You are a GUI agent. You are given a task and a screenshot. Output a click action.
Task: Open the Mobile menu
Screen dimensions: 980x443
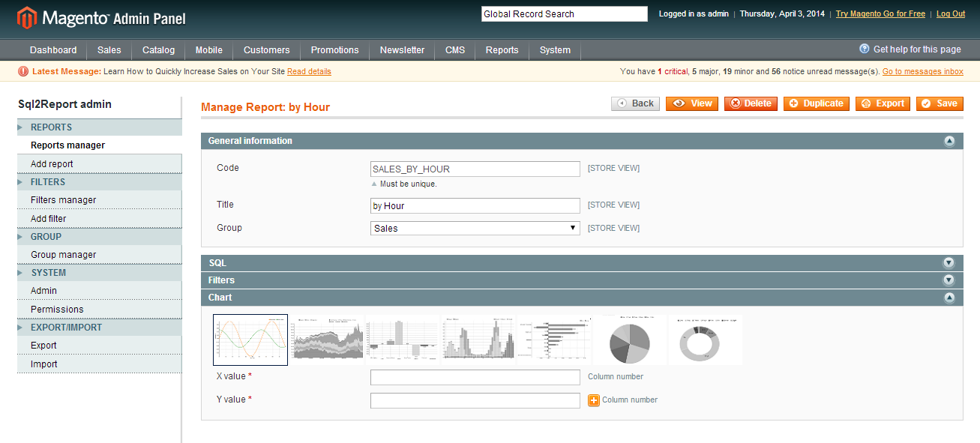pos(209,50)
